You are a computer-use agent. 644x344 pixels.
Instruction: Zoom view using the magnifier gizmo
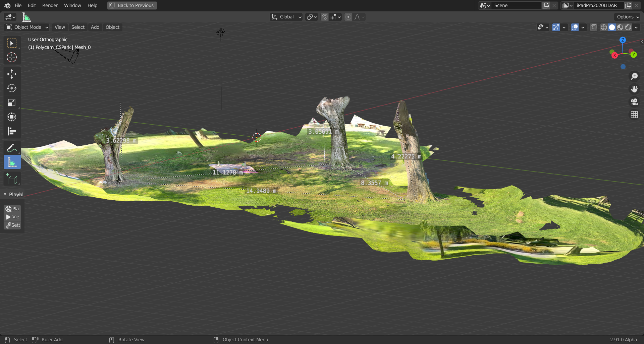click(x=634, y=76)
